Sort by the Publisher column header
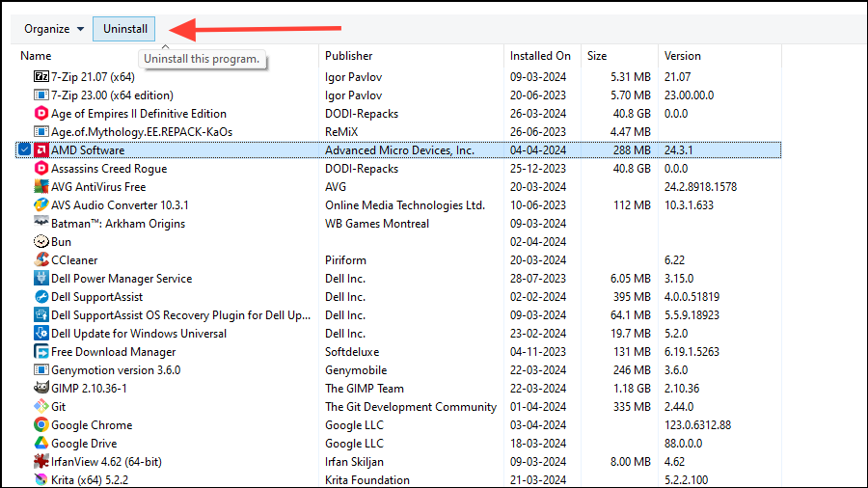 coord(349,56)
